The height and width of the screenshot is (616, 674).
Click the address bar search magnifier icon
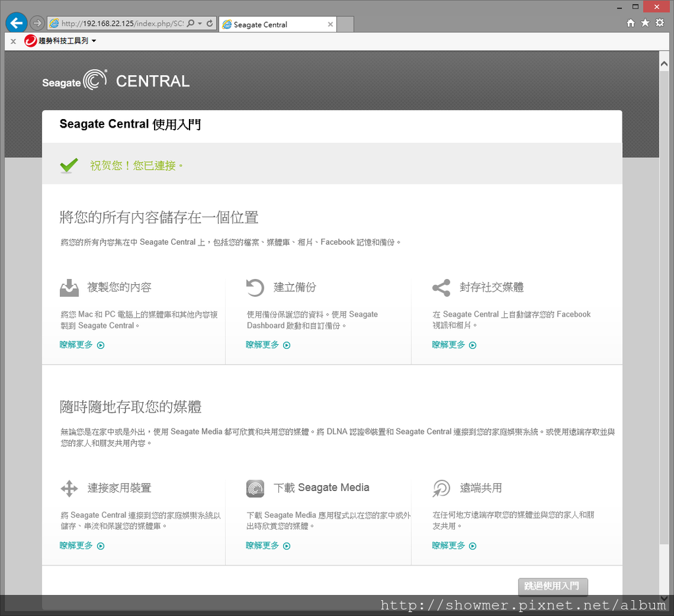pyautogui.click(x=191, y=23)
